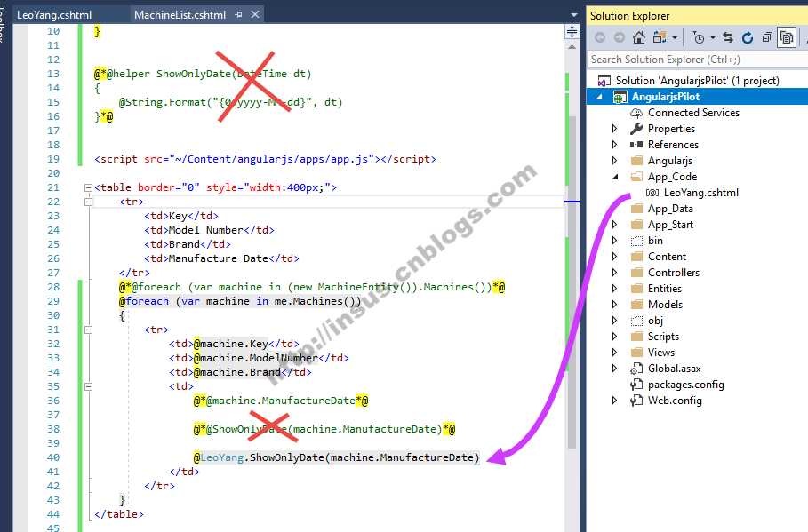Screen dimensions: 808x532
Task: Click line number 29 in gutter
Action: click(x=53, y=301)
